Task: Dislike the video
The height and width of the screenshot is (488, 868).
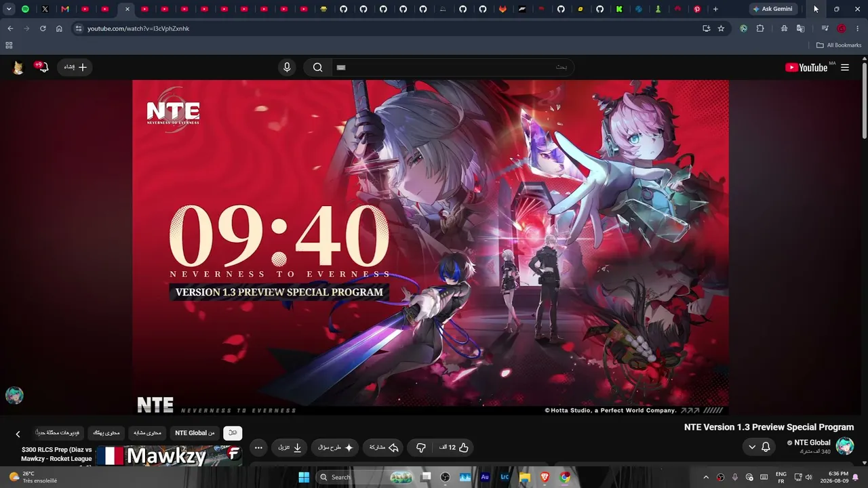Action: pos(420,447)
